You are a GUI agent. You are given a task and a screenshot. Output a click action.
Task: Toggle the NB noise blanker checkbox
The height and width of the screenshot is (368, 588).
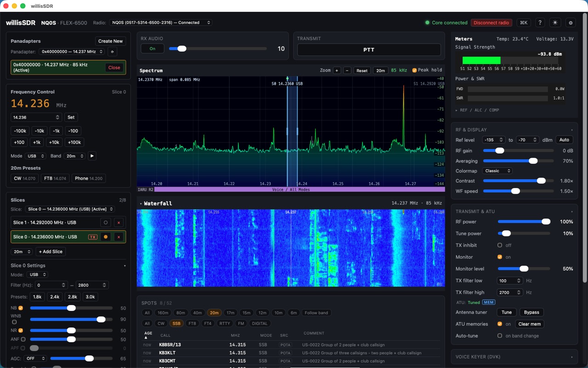21,308
